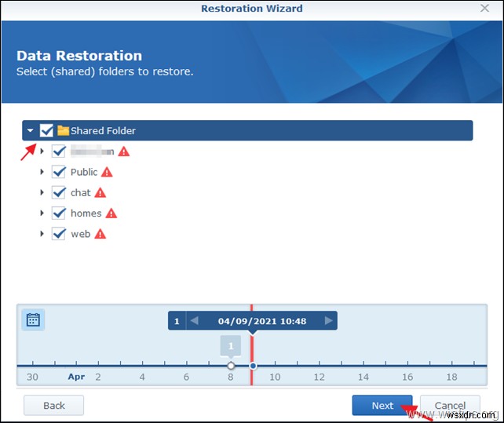
Task: Go to next backup version arrow
Action: pos(328,321)
